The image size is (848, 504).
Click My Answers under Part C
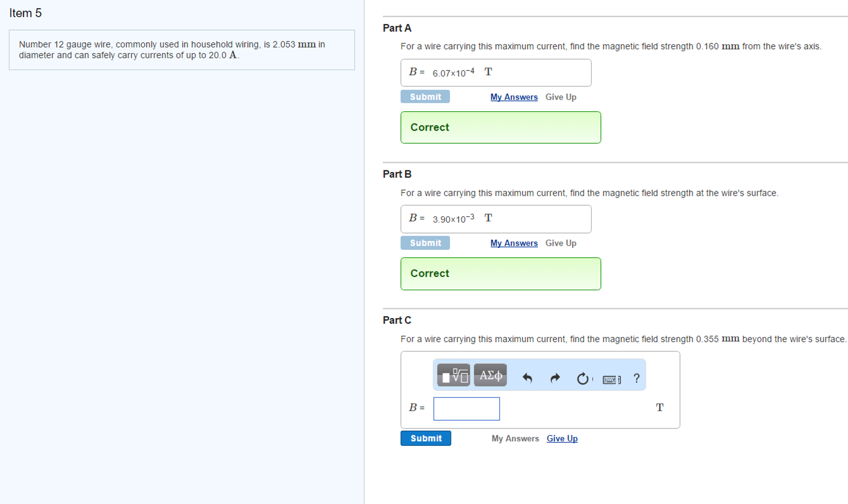point(515,438)
